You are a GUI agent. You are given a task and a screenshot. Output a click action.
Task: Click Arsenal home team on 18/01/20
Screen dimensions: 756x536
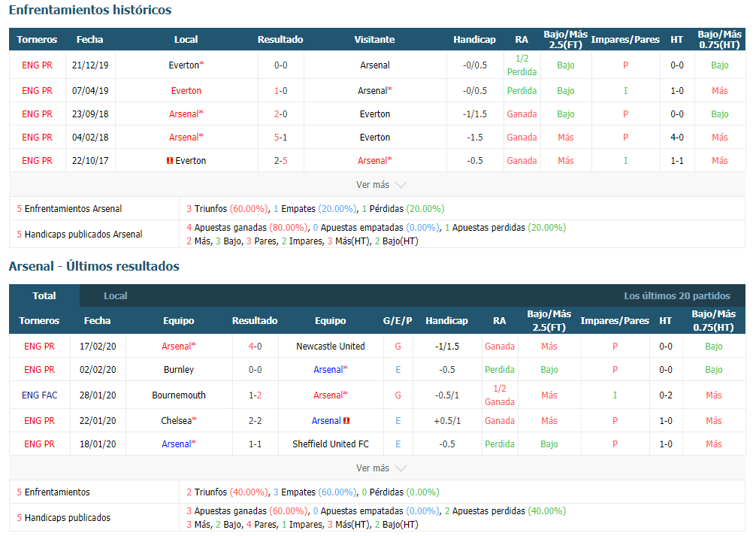point(178,444)
